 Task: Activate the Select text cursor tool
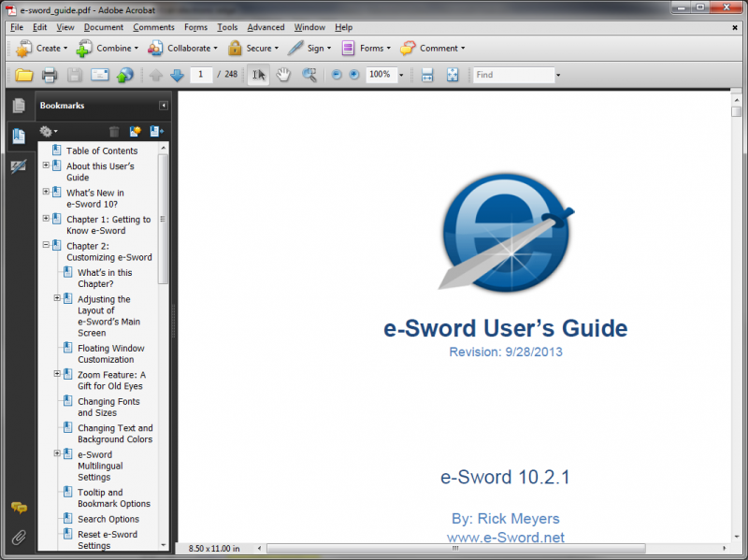pos(259,75)
